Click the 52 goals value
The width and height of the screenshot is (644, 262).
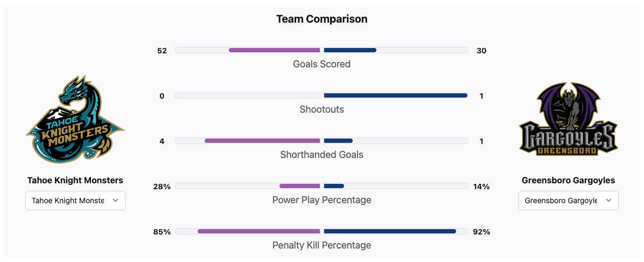(162, 51)
